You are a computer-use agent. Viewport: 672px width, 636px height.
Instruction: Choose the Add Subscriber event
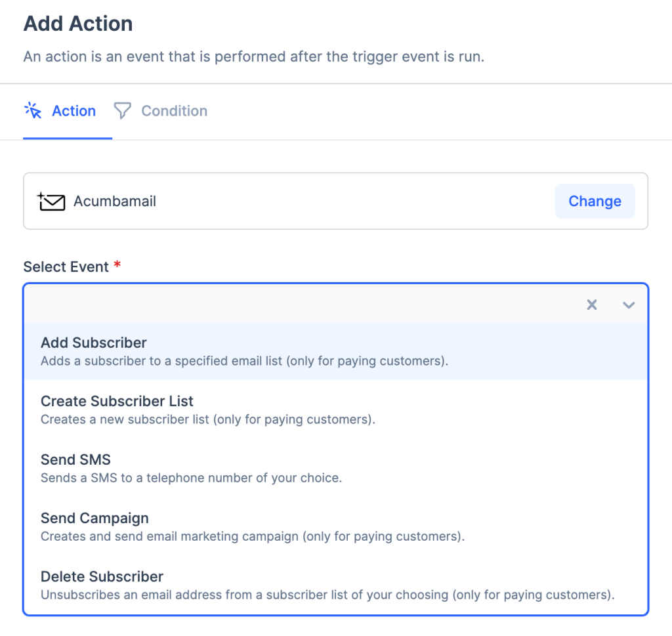[x=93, y=343]
